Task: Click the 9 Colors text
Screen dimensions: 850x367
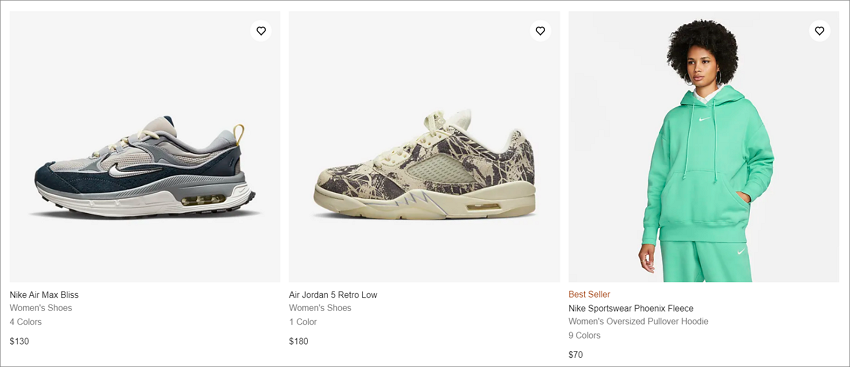Action: click(584, 336)
